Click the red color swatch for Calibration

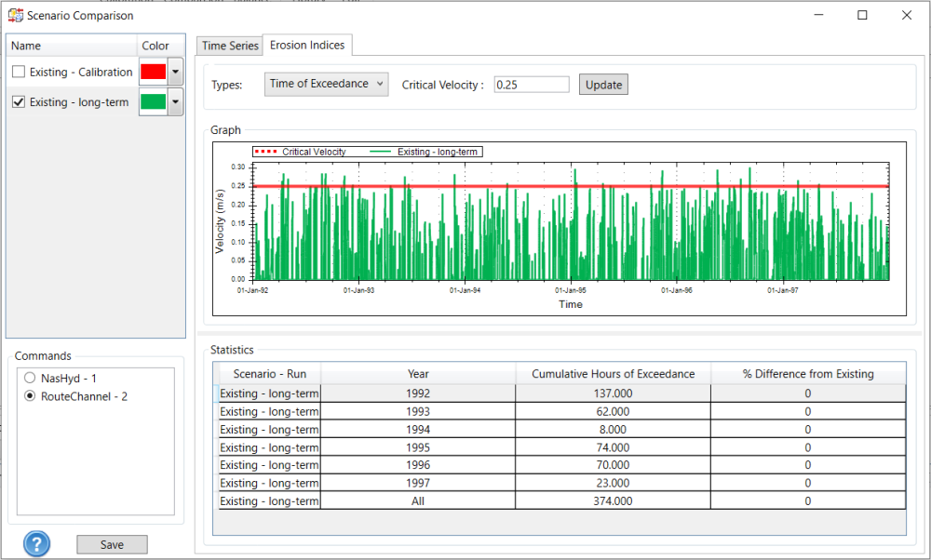[153, 73]
